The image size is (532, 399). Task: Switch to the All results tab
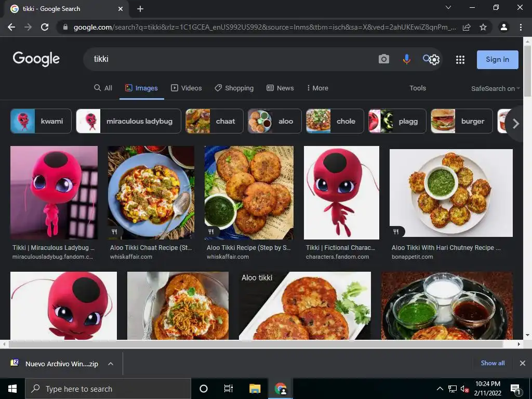point(103,88)
